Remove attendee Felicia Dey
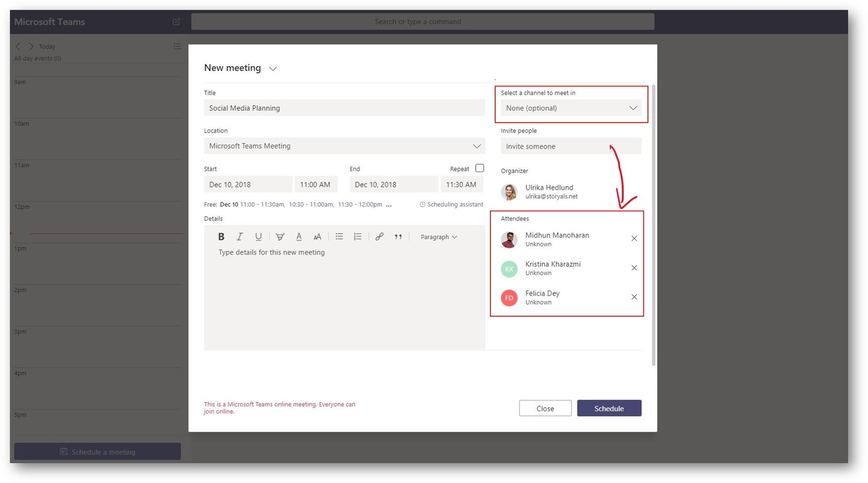This screenshot has height=483, width=868. (634, 297)
